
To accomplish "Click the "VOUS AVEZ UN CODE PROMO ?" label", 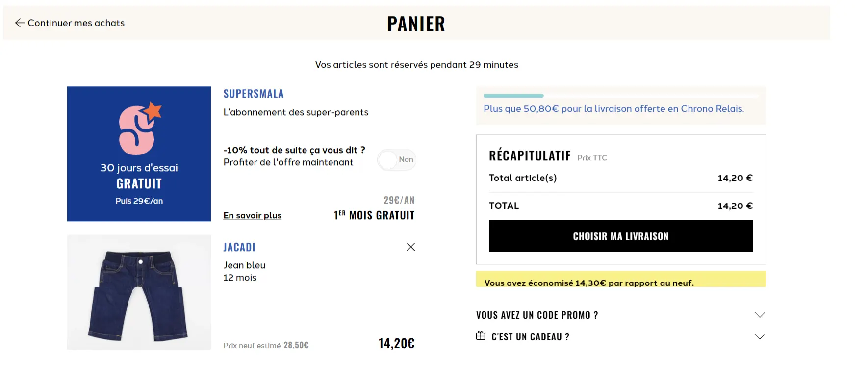I will coord(537,315).
